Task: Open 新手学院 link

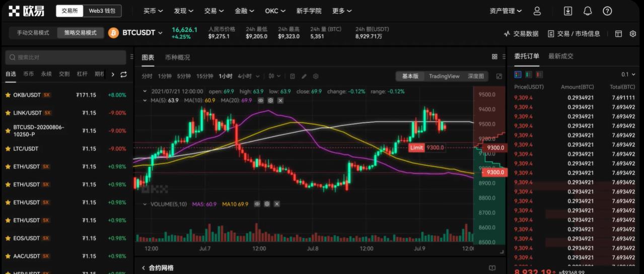Action: coord(309,11)
